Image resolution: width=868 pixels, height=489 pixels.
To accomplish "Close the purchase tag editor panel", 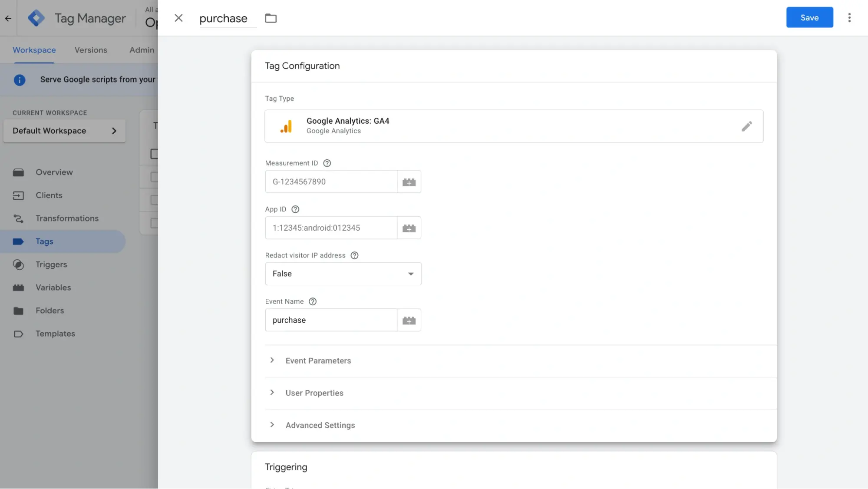I will pyautogui.click(x=178, y=18).
